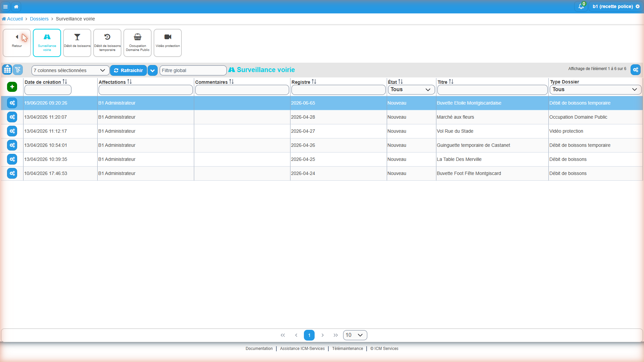Click the green add new dossier button
The width and height of the screenshot is (644, 362).
12,87
